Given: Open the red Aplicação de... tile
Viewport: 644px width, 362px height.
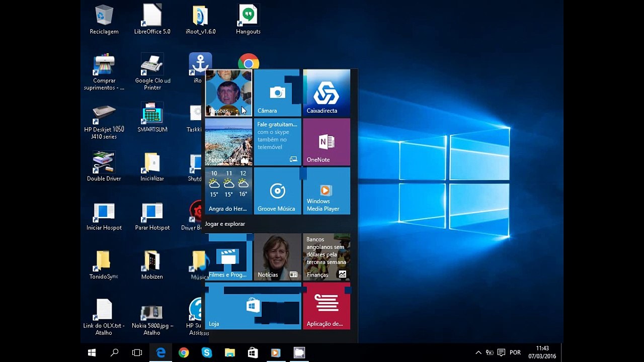Looking at the screenshot, I should coord(327,306).
